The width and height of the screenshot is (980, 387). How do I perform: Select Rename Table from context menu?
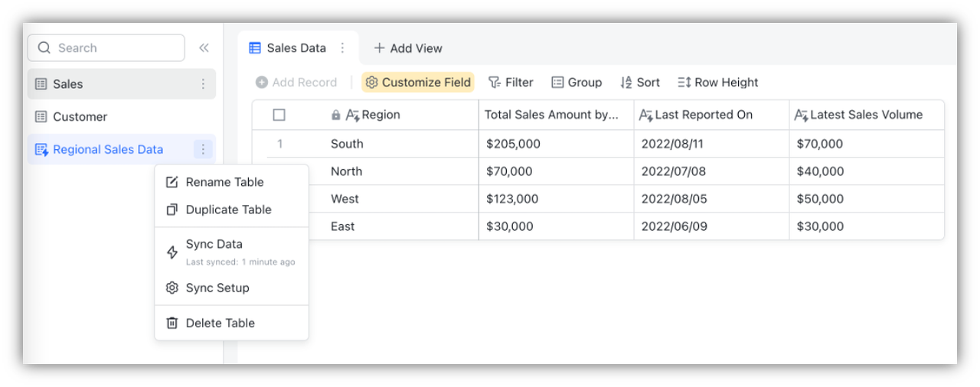224,182
